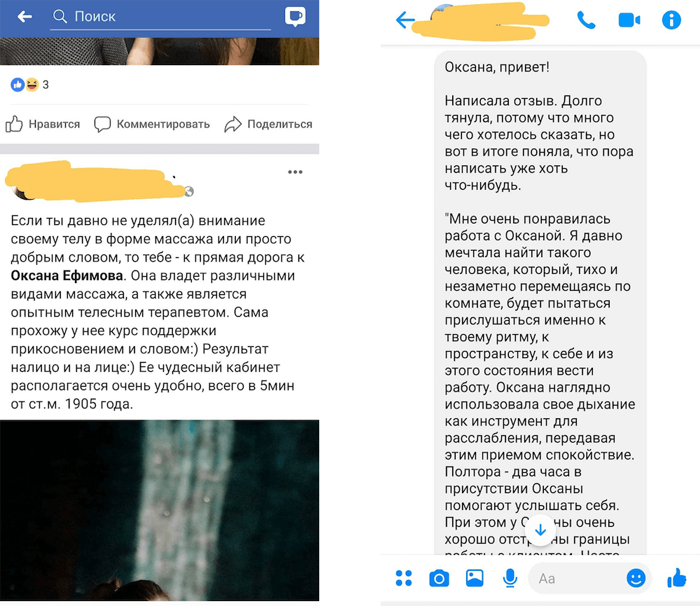Open the four-dot more apps menu
The image size is (700, 606).
point(404,578)
